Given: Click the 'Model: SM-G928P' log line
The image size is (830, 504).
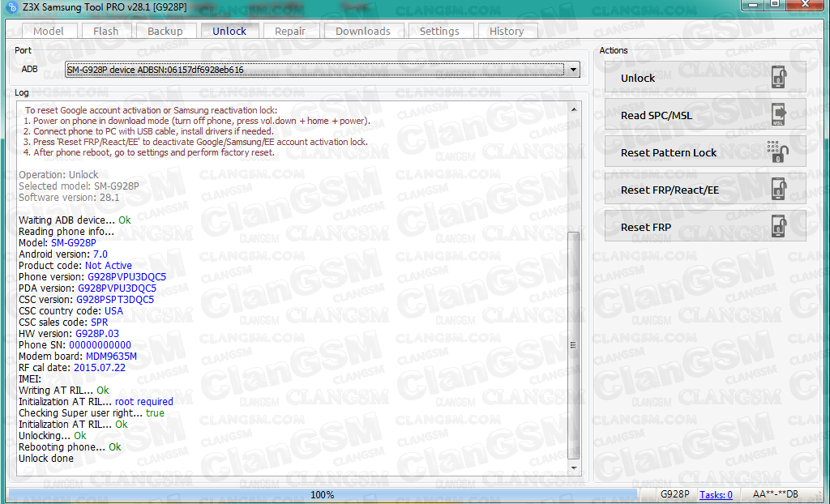Looking at the screenshot, I should click(58, 243).
